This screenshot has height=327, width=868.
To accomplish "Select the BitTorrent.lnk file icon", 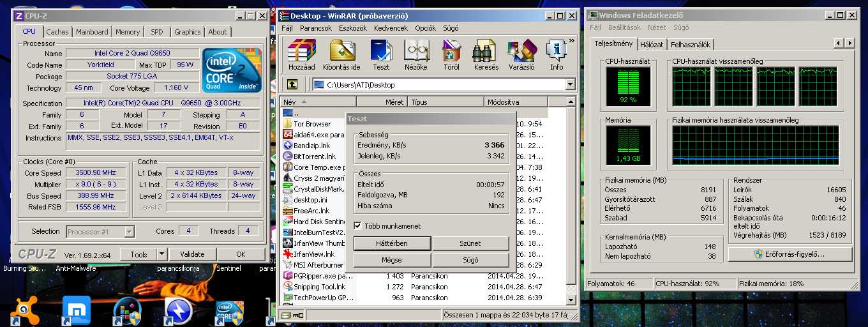I will (288, 156).
